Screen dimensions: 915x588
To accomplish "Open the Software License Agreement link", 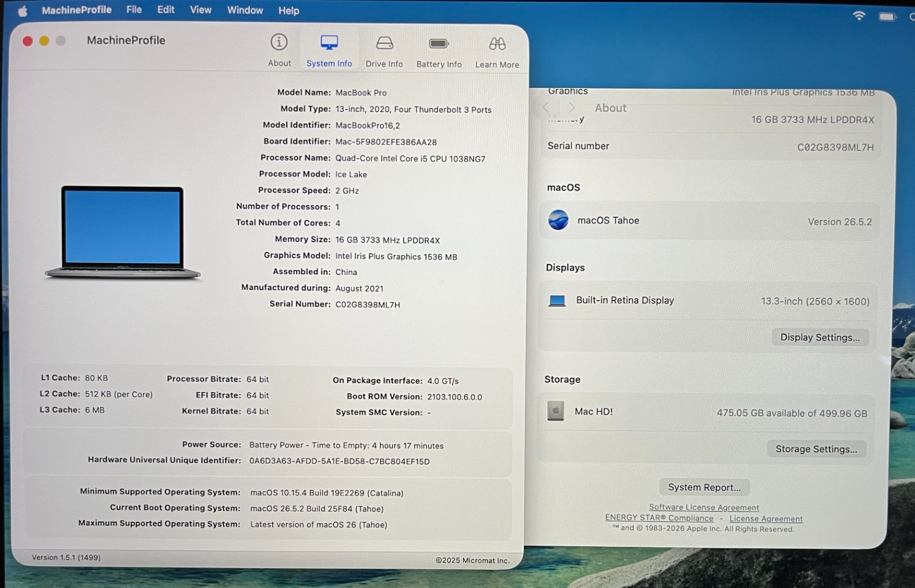I will coord(704,507).
